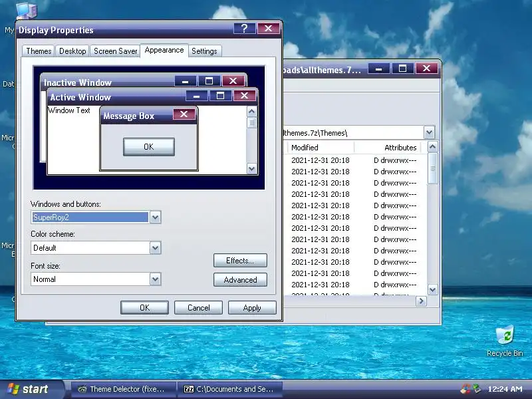Click the My Computer desktop icon
The height and width of the screenshot is (399, 532).
26,11
